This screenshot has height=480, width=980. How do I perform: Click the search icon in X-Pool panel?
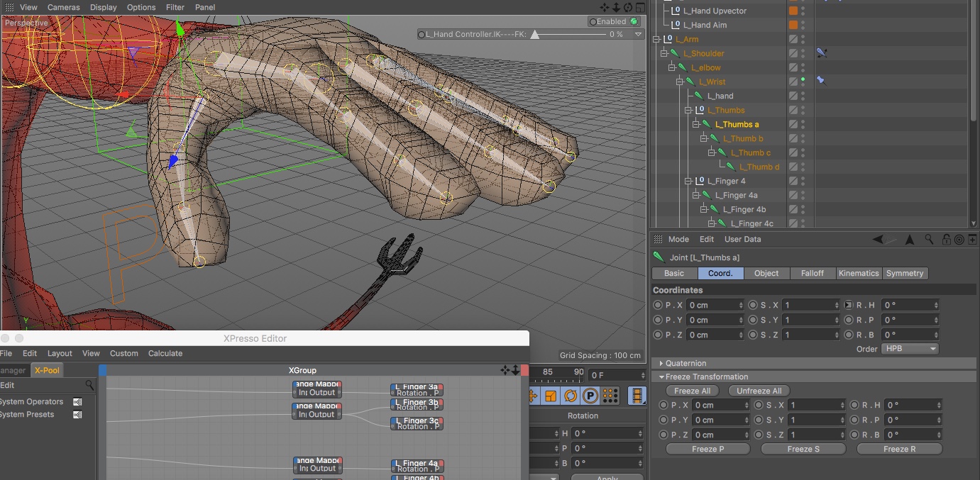pos(89,385)
